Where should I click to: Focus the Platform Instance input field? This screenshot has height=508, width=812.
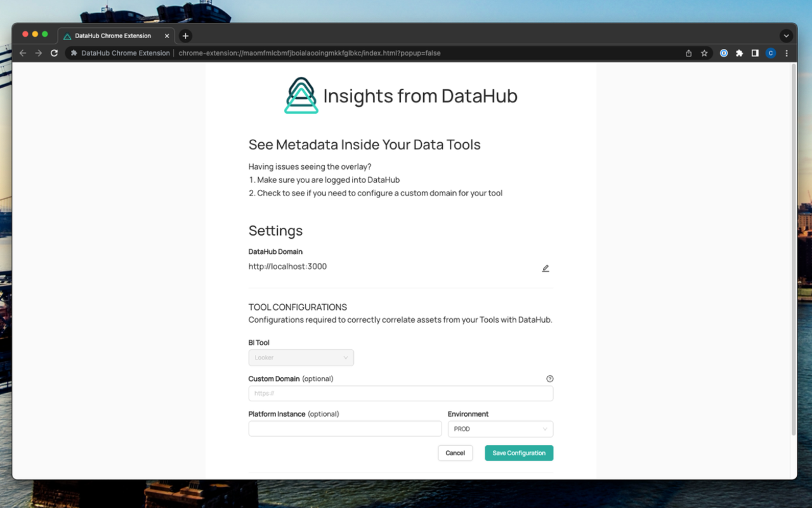[345, 429]
